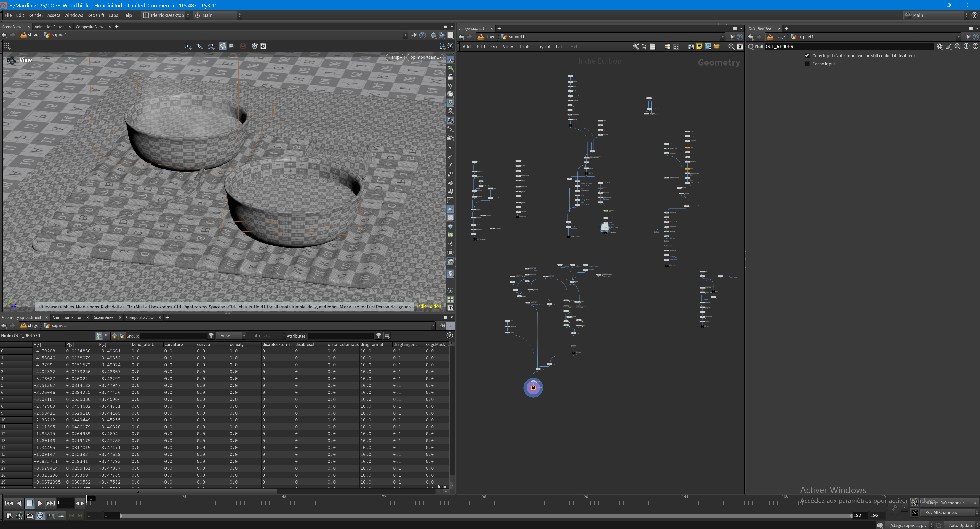980x529 pixels.
Task: Open the lopimportcam1 camera dropdown
Action: click(x=425, y=57)
